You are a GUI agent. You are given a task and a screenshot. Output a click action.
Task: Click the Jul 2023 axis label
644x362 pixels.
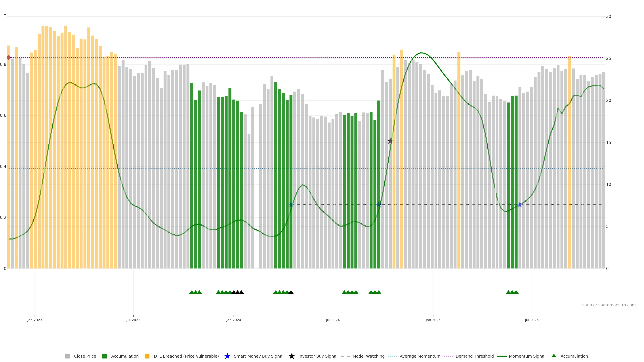coord(133,320)
